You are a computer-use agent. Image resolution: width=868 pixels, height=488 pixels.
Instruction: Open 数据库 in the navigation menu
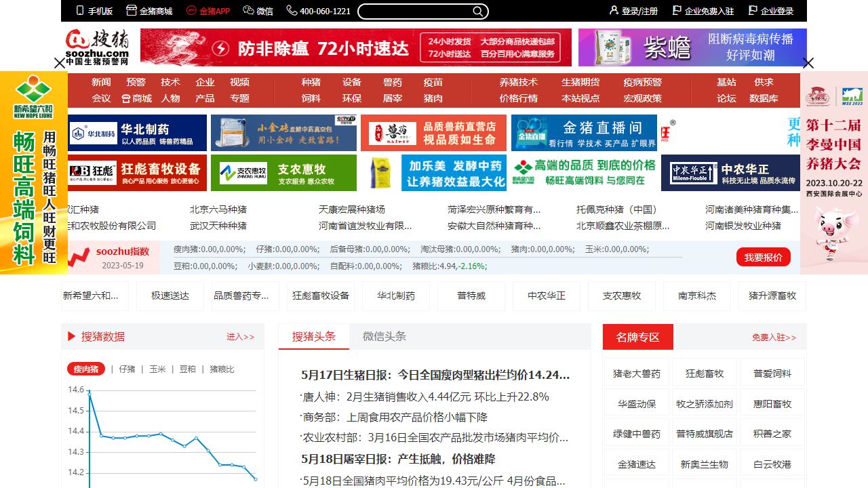764,98
